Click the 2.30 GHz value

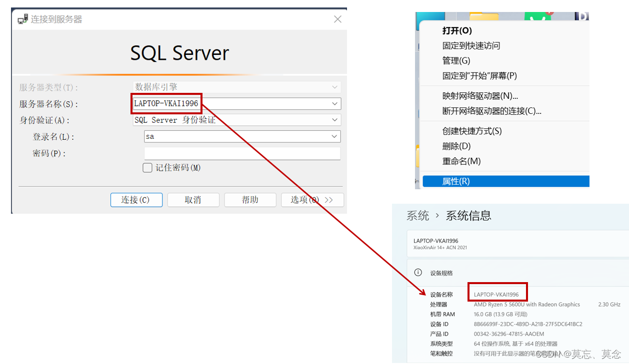point(609,305)
